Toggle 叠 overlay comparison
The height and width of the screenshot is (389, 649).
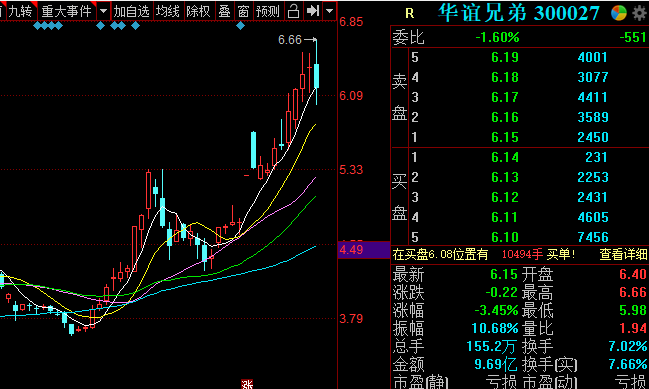[224, 11]
